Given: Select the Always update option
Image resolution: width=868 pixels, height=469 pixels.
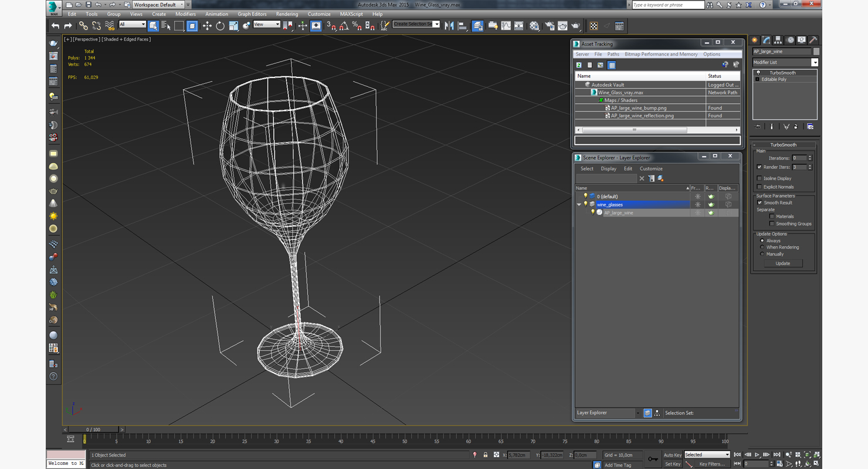Looking at the screenshot, I should click(x=762, y=240).
